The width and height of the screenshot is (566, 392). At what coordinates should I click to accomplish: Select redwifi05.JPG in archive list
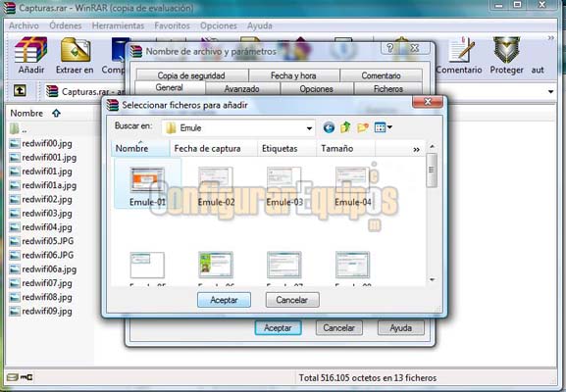(x=41, y=241)
